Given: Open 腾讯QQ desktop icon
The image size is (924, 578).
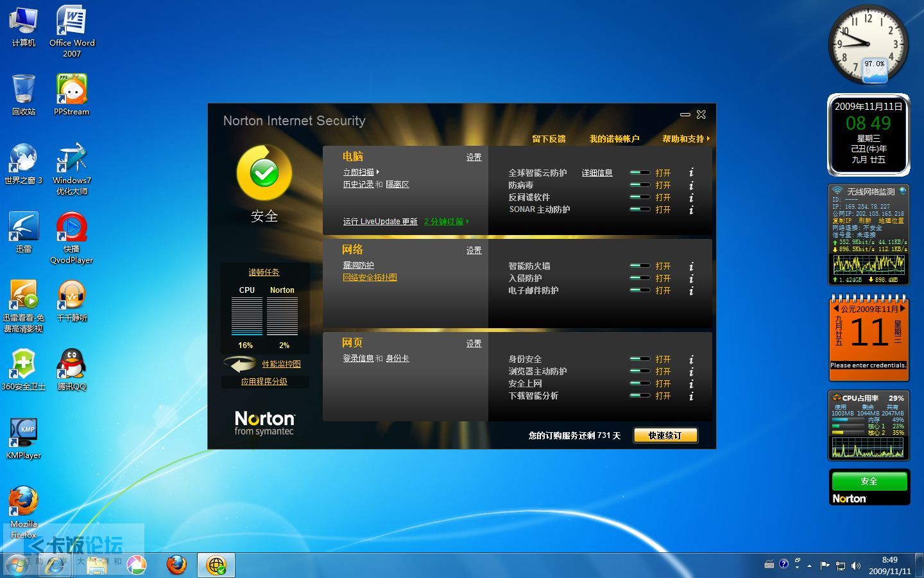Looking at the screenshot, I should [x=71, y=369].
